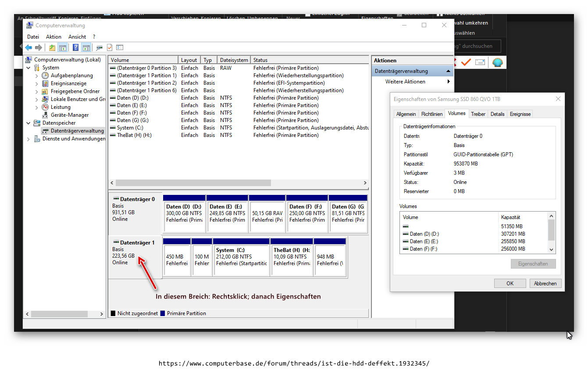Open Help via the blue question mark icon
Image resolution: width=588 pixels, height=381 pixels.
tap(76, 47)
